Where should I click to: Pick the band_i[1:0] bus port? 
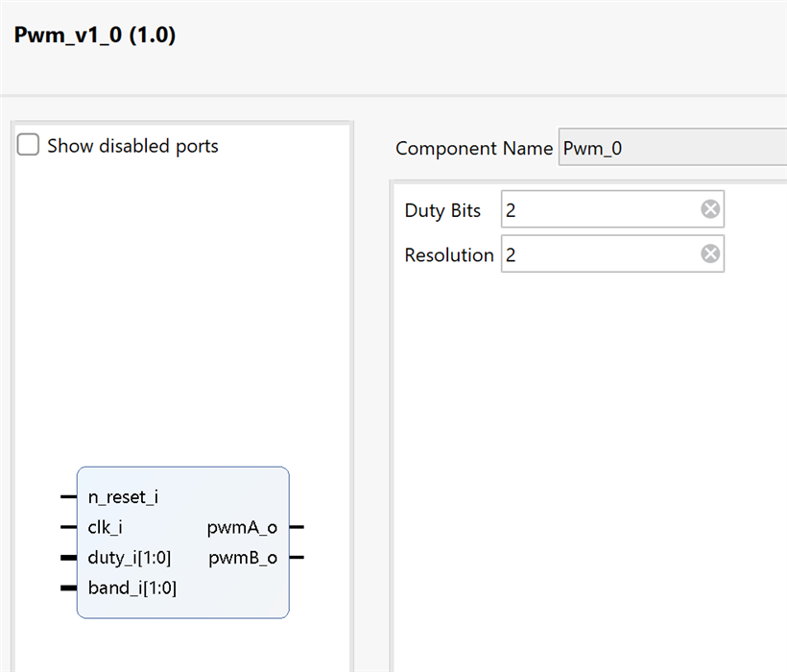tap(131, 588)
